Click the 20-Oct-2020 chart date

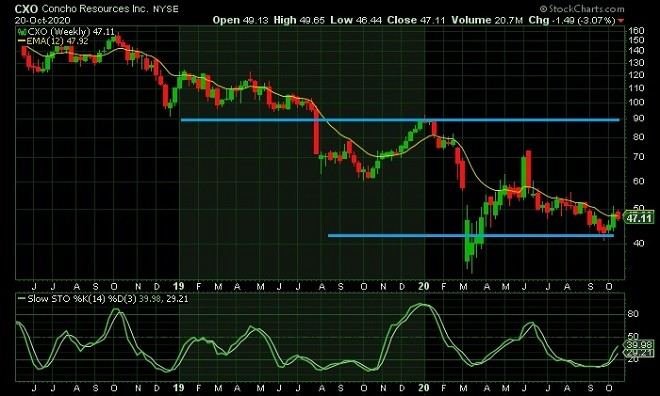click(43, 20)
